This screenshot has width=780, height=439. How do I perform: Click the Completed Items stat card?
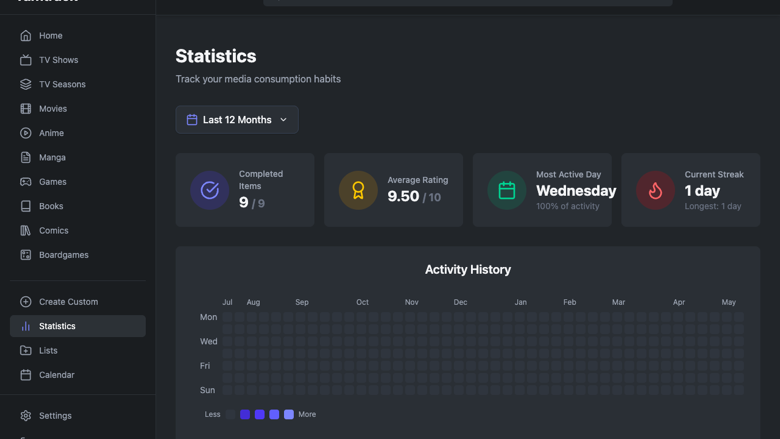245,190
